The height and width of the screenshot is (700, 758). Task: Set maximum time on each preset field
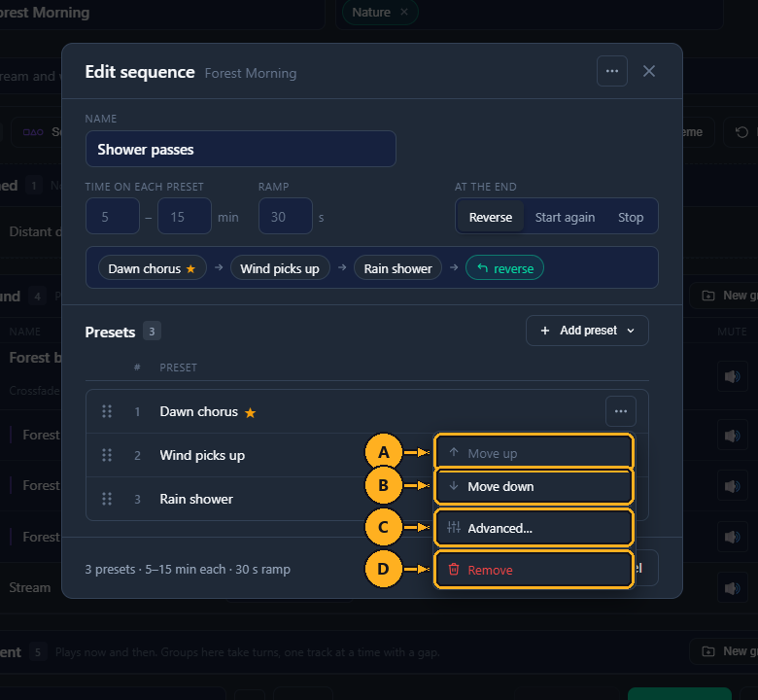point(185,216)
